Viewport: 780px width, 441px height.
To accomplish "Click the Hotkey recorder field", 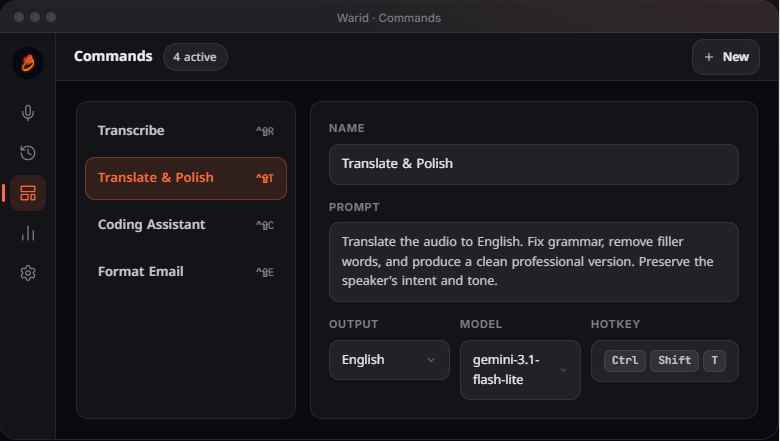I will [x=665, y=361].
